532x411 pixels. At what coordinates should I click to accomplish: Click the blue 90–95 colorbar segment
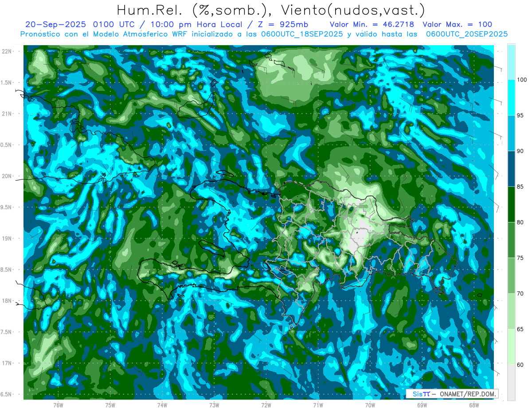(511, 133)
